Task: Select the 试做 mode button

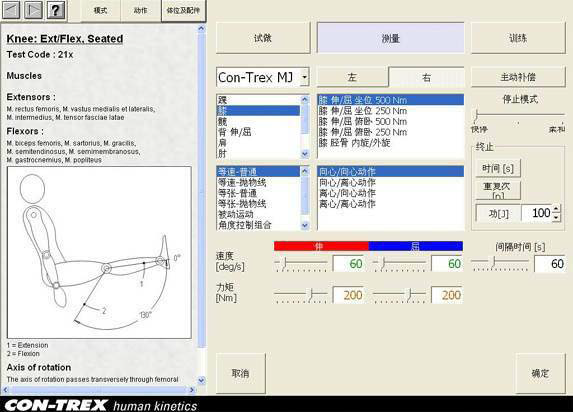Action: pos(263,38)
